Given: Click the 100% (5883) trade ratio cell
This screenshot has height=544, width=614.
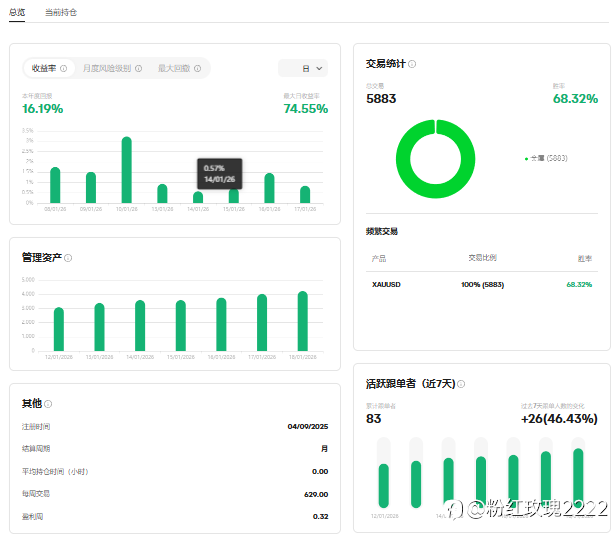Looking at the screenshot, I should click(482, 285).
